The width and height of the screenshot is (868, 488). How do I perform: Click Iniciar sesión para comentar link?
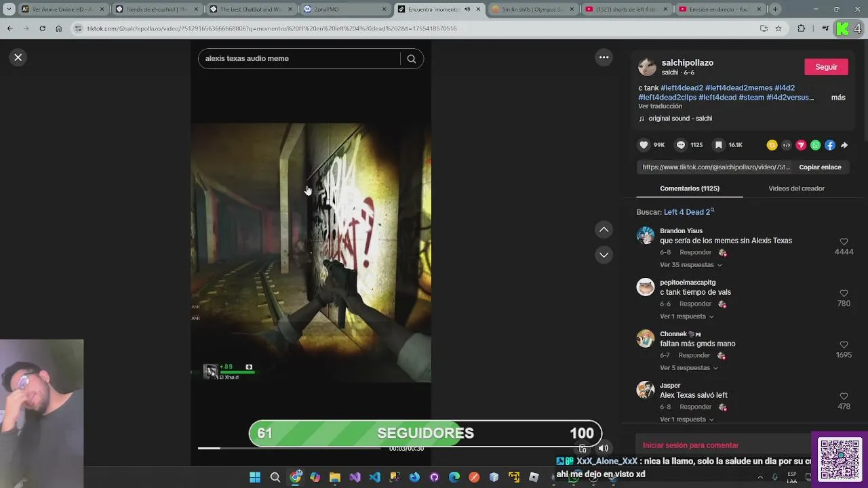(x=690, y=445)
